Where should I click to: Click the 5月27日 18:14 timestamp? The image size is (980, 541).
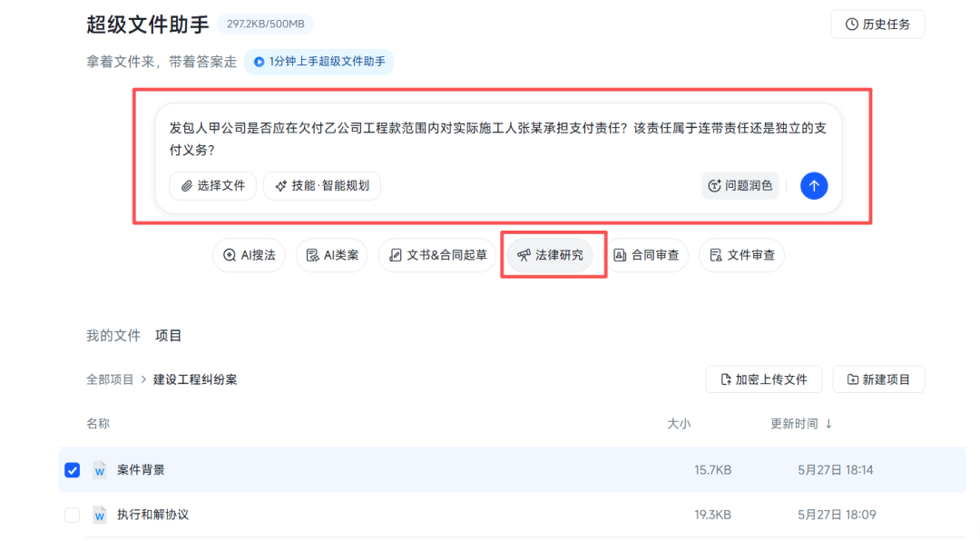coord(835,469)
